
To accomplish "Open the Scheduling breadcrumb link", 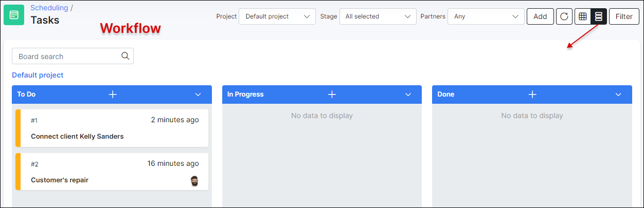I will 49,8.
